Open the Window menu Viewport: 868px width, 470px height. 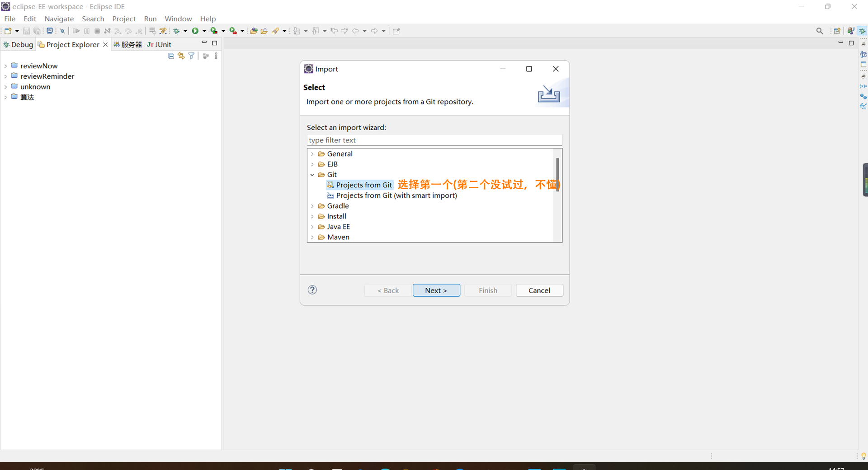click(x=178, y=19)
